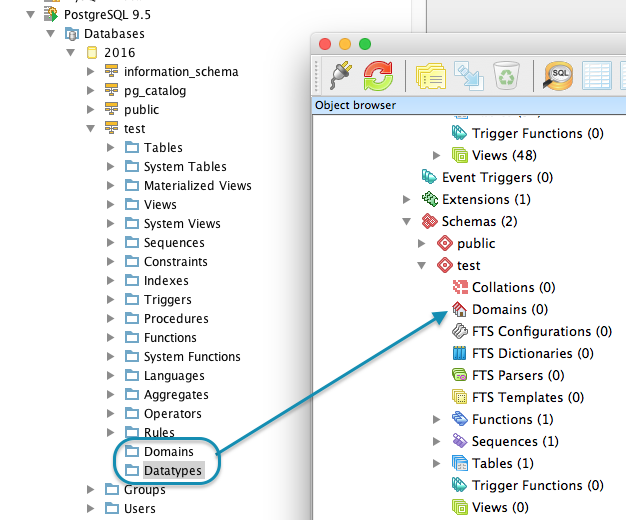Click the information_schema schema icon
Viewport: 626px width, 520px height.
111,71
